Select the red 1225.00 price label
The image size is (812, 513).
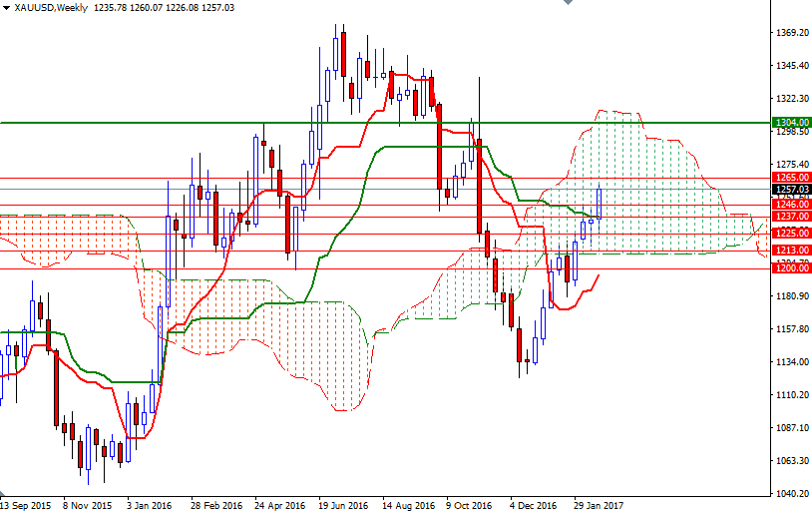coord(791,234)
